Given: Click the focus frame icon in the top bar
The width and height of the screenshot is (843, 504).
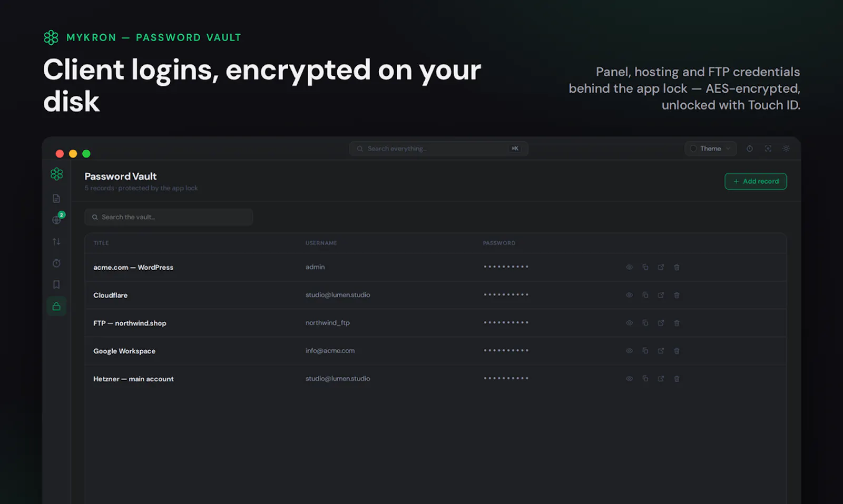Looking at the screenshot, I should 768,149.
